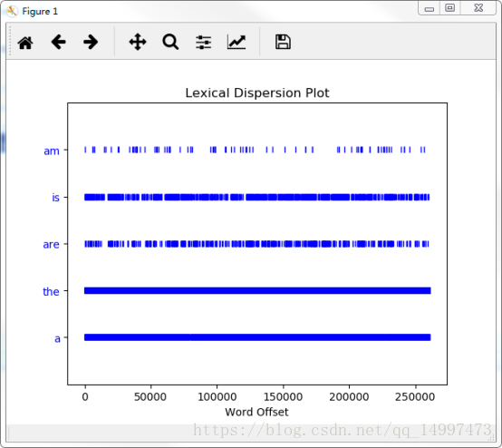Image resolution: width=502 pixels, height=448 pixels.
Task: Click the x-axis tick label 250000
Action: click(x=415, y=397)
